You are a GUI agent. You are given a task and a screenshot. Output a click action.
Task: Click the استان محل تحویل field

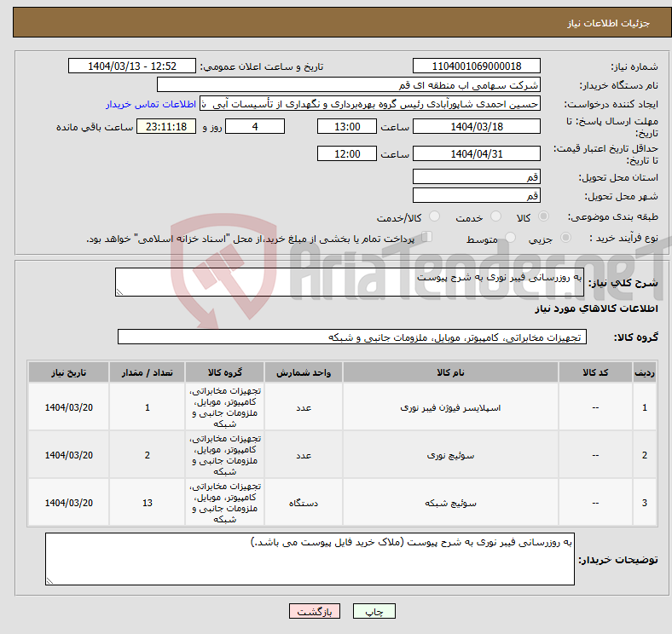tap(476, 177)
